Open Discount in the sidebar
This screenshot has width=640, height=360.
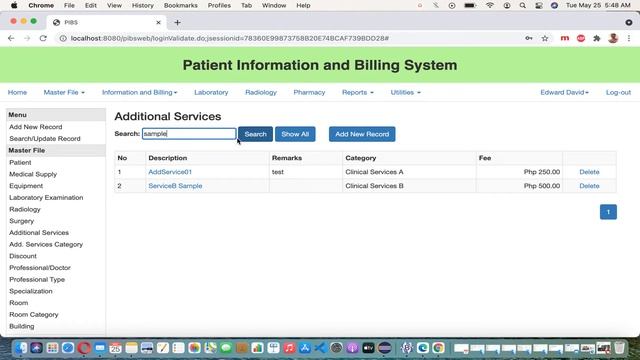point(23,256)
